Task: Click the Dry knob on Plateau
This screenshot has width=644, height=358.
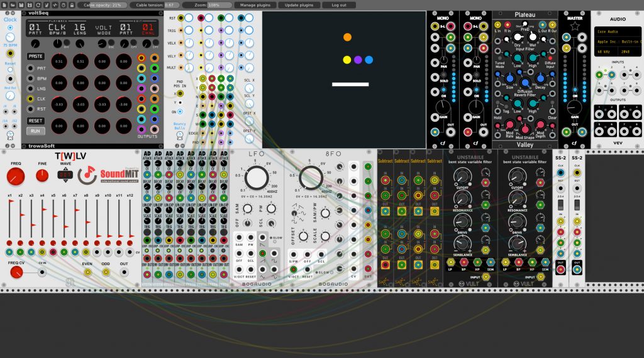Action: [x=518, y=37]
